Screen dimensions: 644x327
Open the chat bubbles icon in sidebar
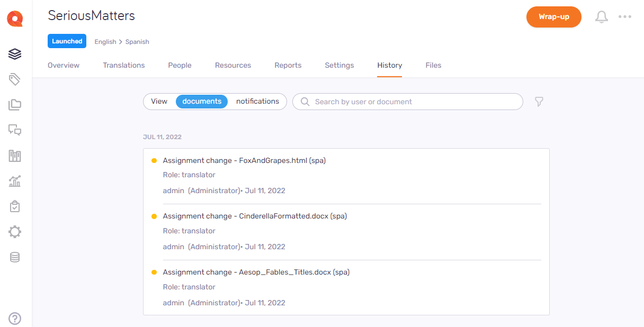(15, 130)
